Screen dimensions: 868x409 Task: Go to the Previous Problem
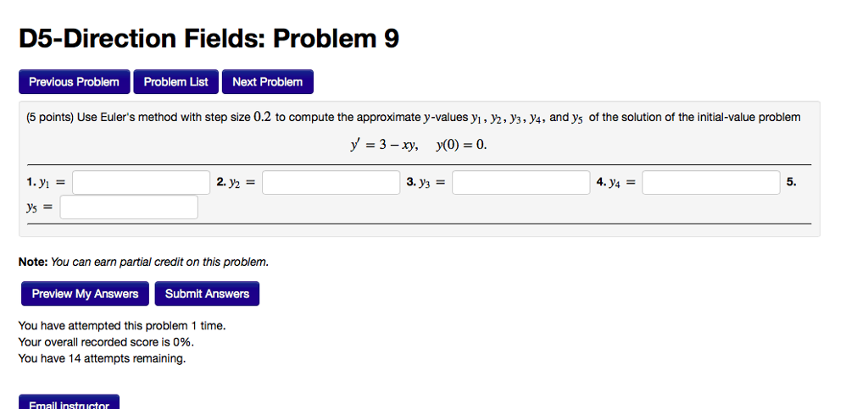click(x=75, y=82)
